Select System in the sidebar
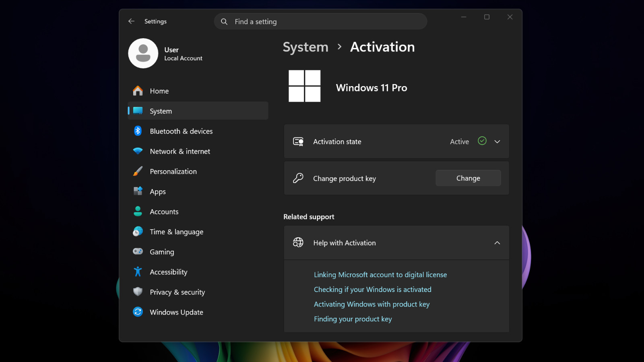Screen dimensions: 644x362 [198, 111]
